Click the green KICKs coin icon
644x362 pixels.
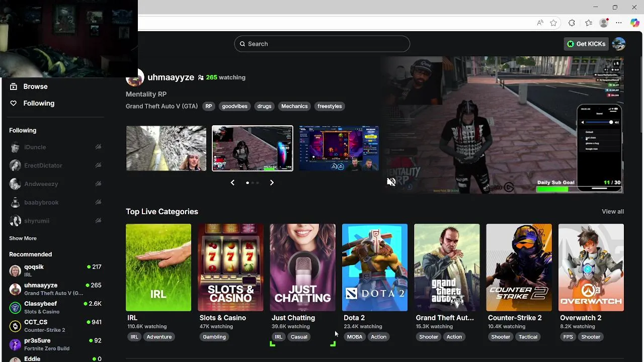pyautogui.click(x=571, y=44)
